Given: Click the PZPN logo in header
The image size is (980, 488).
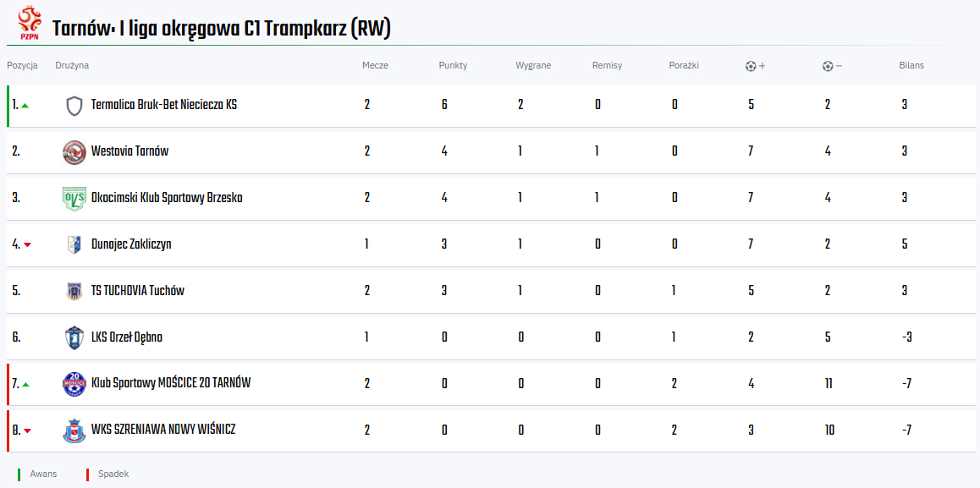Looking at the screenshot, I should click(30, 25).
